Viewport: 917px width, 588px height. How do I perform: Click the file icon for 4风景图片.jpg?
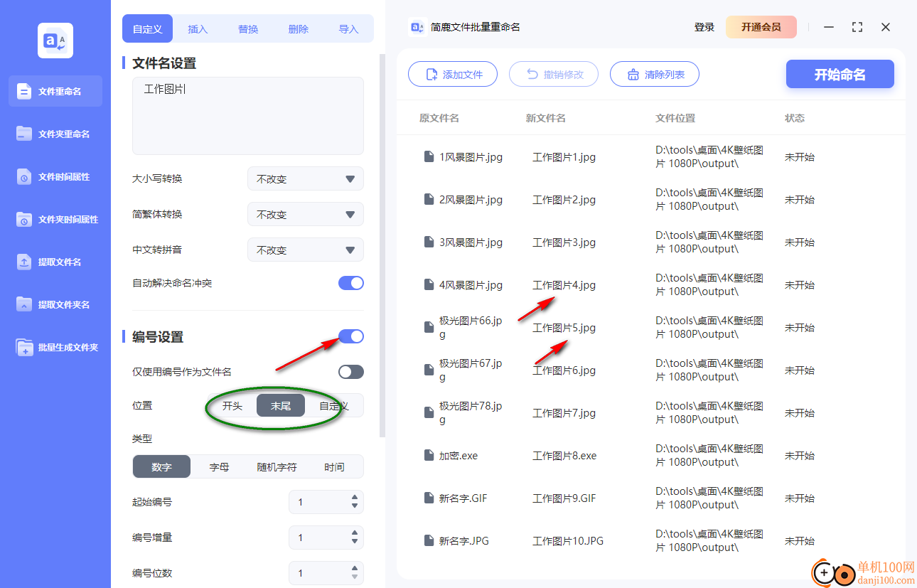pyautogui.click(x=429, y=284)
